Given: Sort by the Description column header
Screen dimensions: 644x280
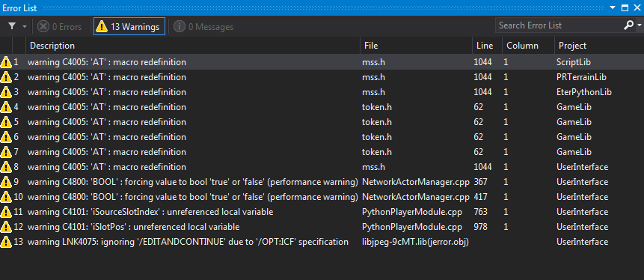Looking at the screenshot, I should click(193, 46).
